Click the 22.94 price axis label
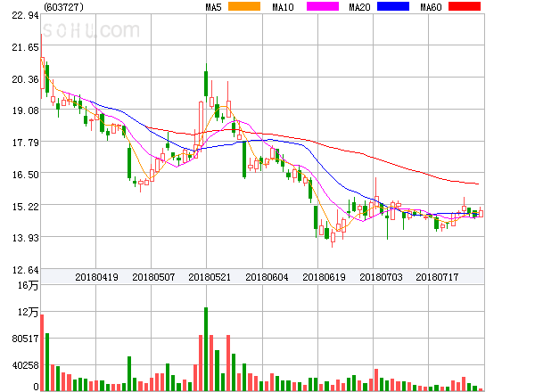Screen dimensions: 535x392 coord(25,15)
